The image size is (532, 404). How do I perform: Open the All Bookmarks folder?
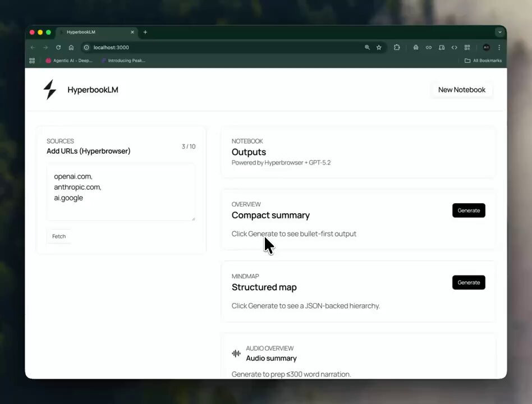483,61
